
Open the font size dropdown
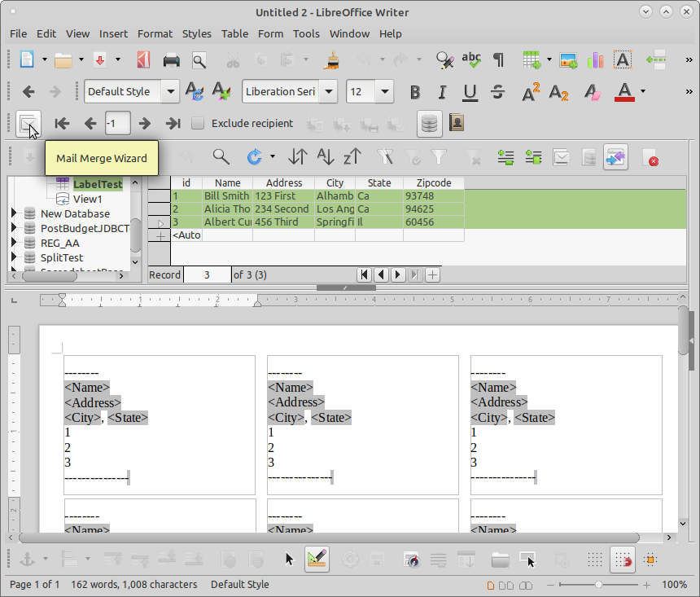384,92
